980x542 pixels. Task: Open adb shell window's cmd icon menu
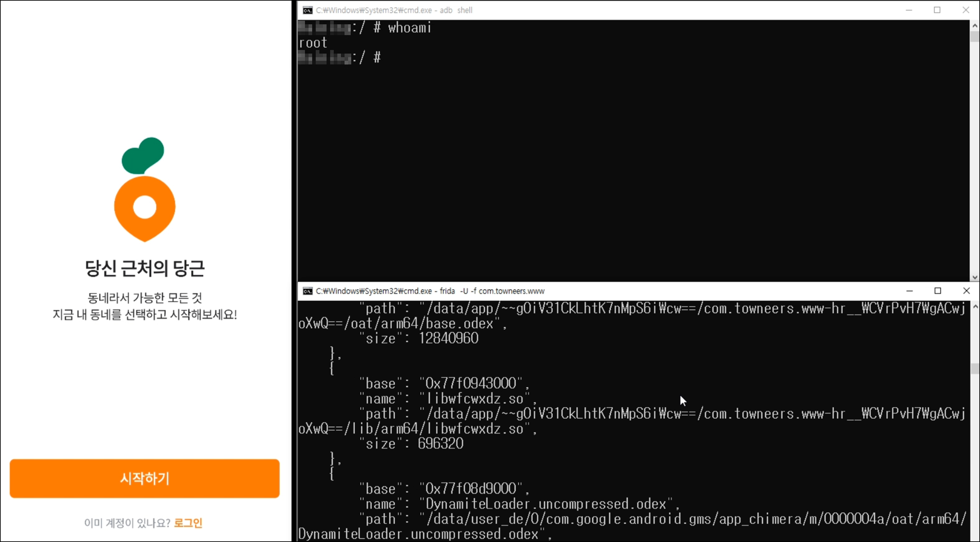[307, 10]
